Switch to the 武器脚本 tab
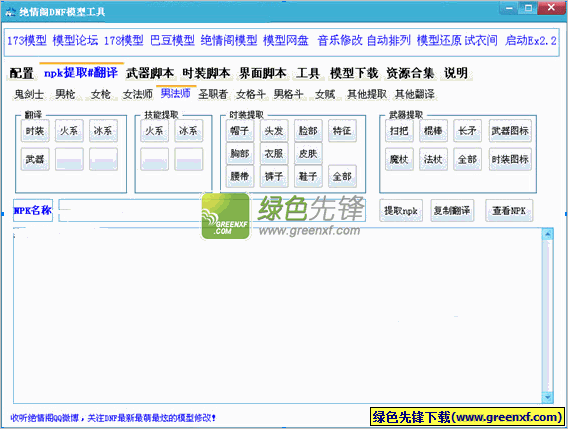This screenshot has height=429, width=568. pyautogui.click(x=150, y=73)
